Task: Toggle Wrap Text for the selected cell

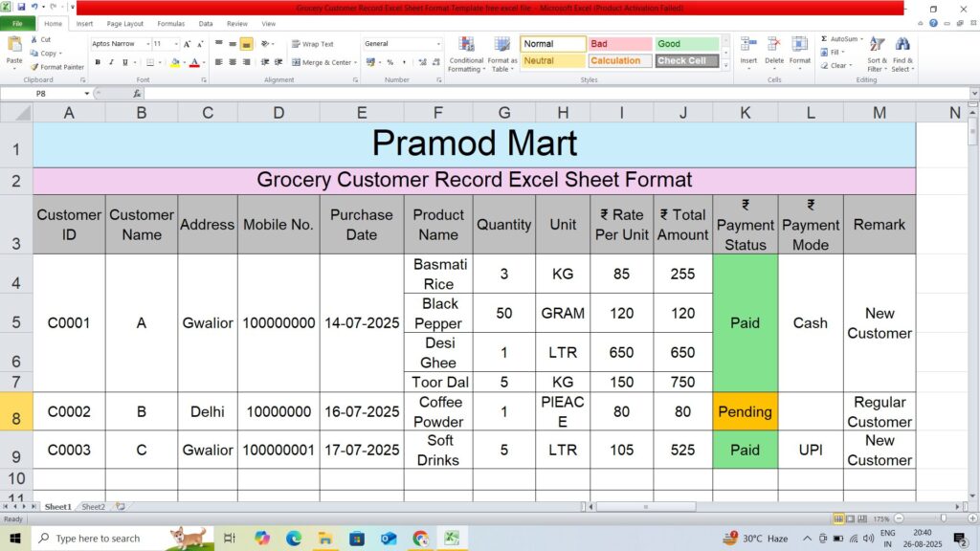Action: pyautogui.click(x=312, y=44)
